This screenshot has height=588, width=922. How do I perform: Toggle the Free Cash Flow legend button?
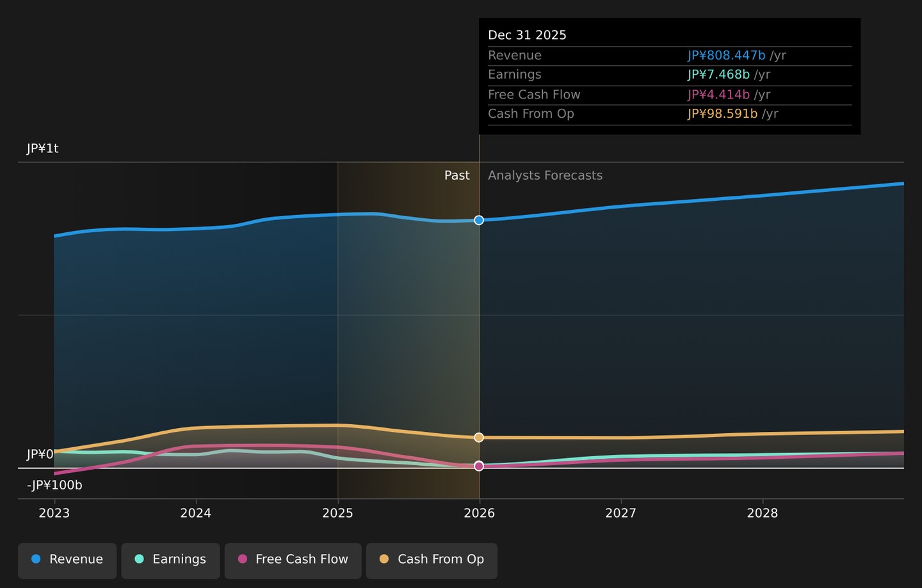293,560
